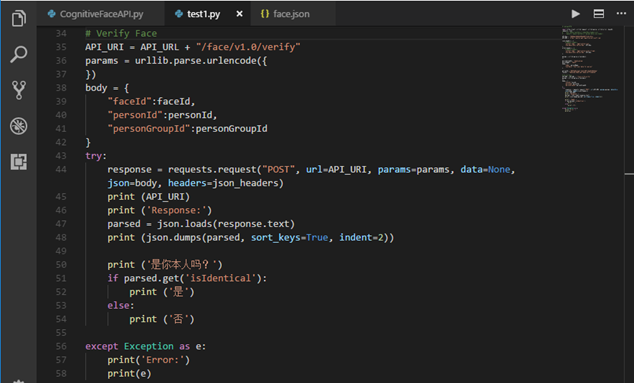Click the Python icon on CognitiveFaceAPI.py tab
This screenshot has height=383, width=634.
tap(51, 14)
